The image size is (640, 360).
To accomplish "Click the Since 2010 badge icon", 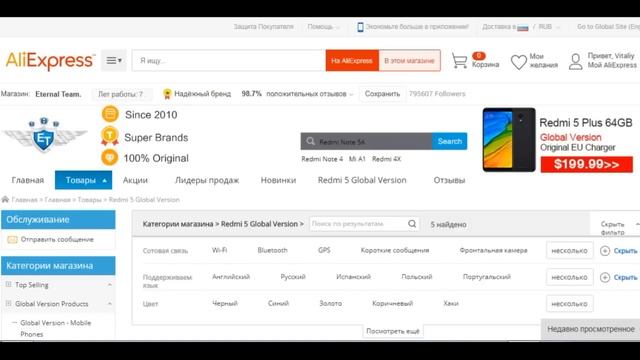I will tap(110, 114).
